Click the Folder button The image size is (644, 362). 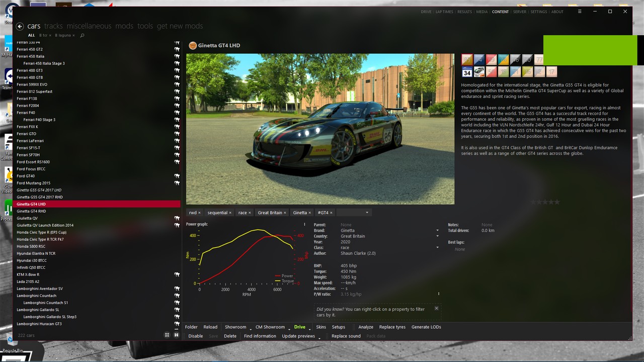tap(191, 327)
